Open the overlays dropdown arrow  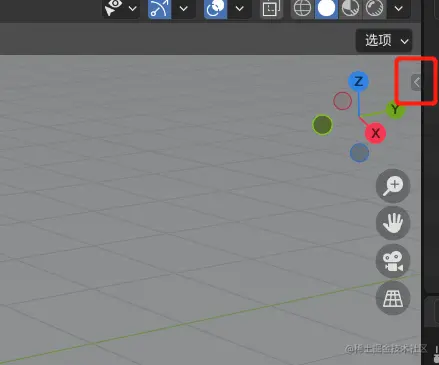pos(240,8)
